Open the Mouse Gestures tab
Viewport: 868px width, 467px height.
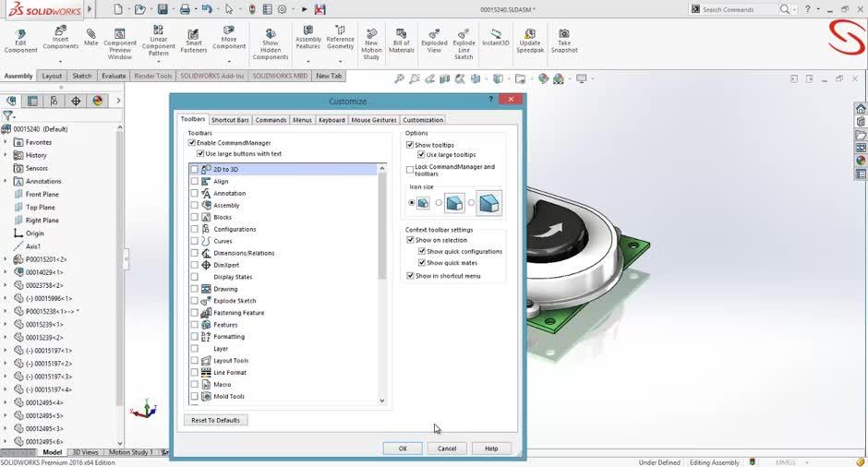coord(374,120)
